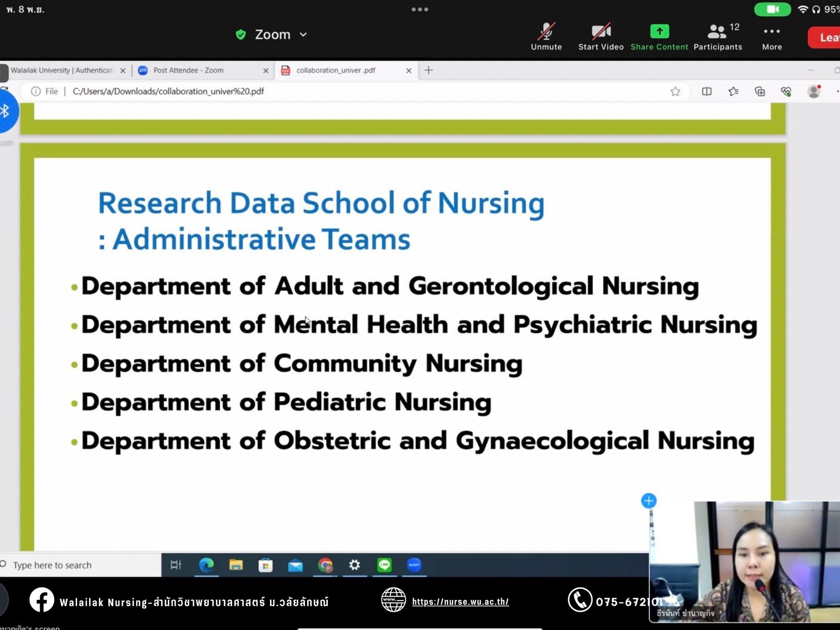Start video in Zoom toolbar
The width and height of the screenshot is (840, 630).
[x=601, y=37]
